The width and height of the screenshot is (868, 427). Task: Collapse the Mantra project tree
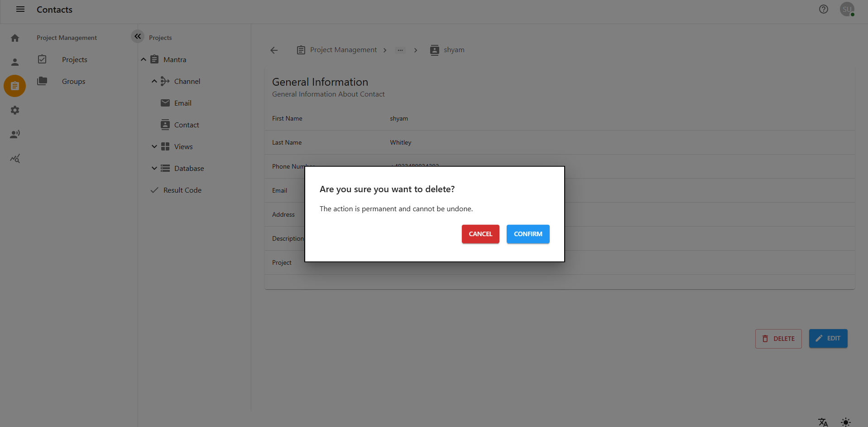pos(144,59)
